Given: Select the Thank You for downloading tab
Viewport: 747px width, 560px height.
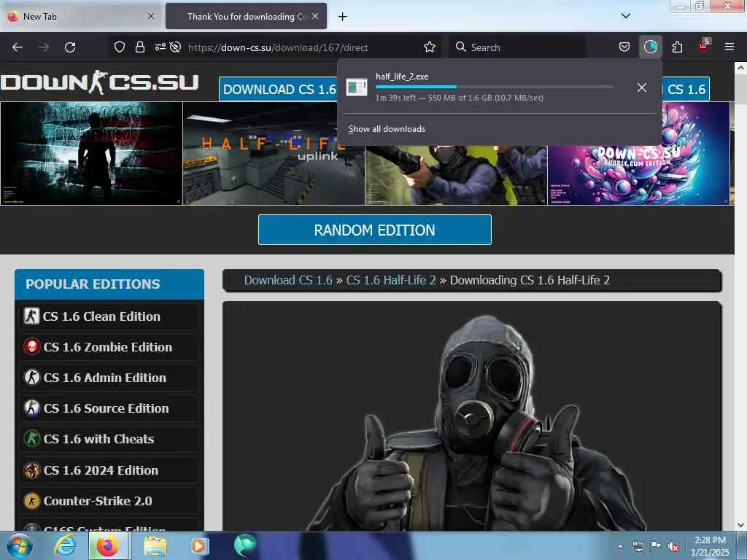Looking at the screenshot, I should [247, 16].
